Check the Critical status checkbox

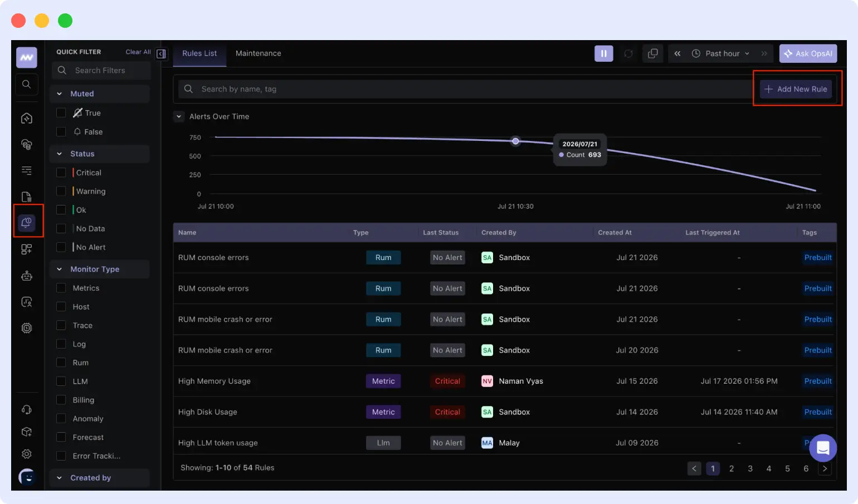[61, 173]
